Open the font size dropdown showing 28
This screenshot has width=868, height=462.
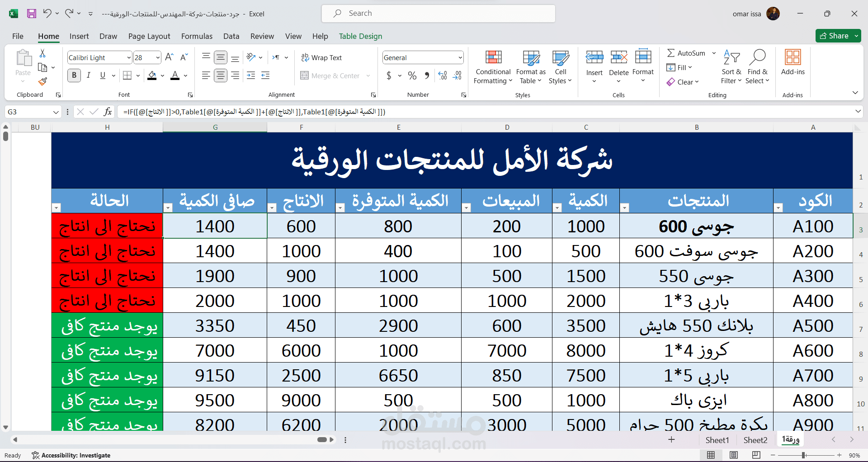[x=157, y=57]
